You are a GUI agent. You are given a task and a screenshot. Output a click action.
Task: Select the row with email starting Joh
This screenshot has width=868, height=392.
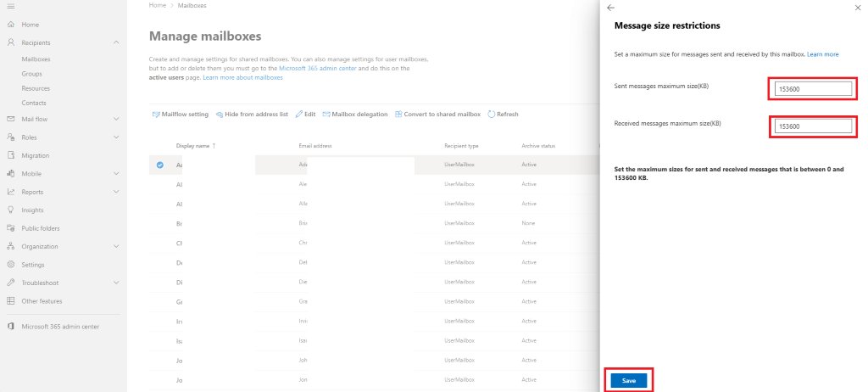pos(374,361)
